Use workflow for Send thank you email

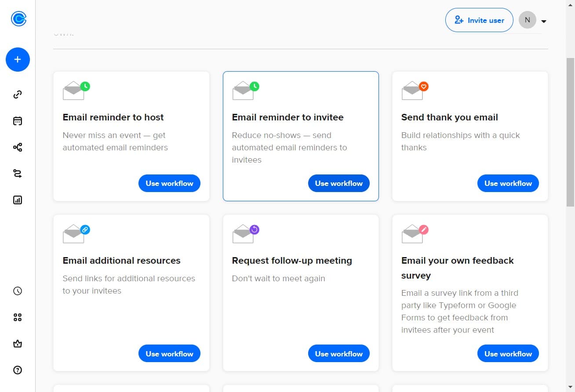pos(508,183)
